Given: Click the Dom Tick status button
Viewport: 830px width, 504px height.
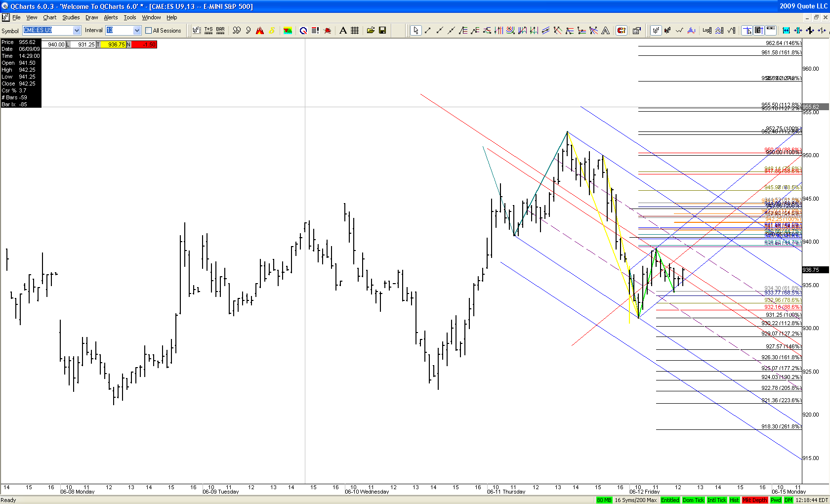Looking at the screenshot, I should coord(693,500).
